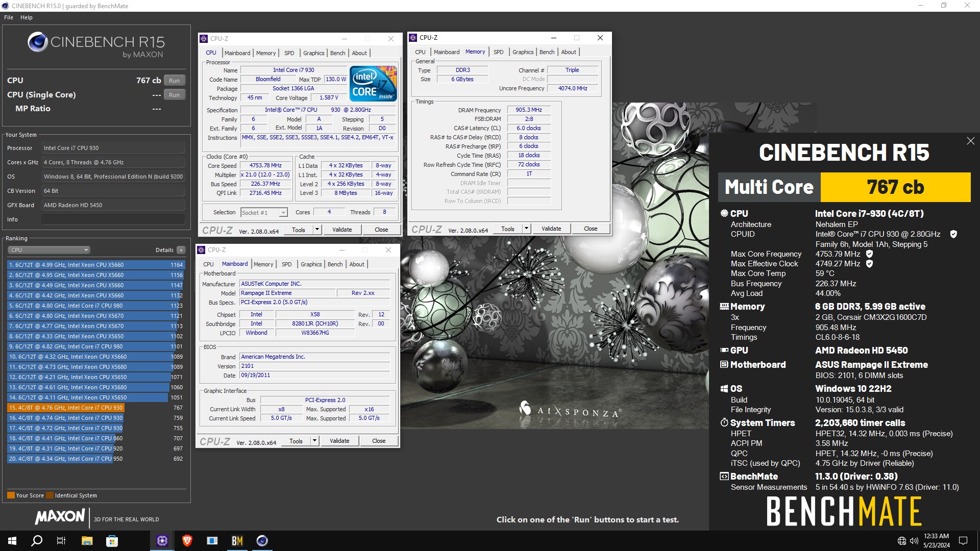Open Graphics tab in CPU-Z Mainboard window
Viewport: 980px width, 551px height.
coord(311,264)
